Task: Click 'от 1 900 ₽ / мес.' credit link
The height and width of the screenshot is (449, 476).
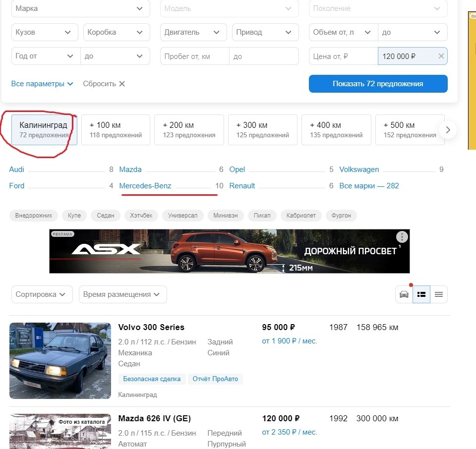Action: [x=290, y=341]
